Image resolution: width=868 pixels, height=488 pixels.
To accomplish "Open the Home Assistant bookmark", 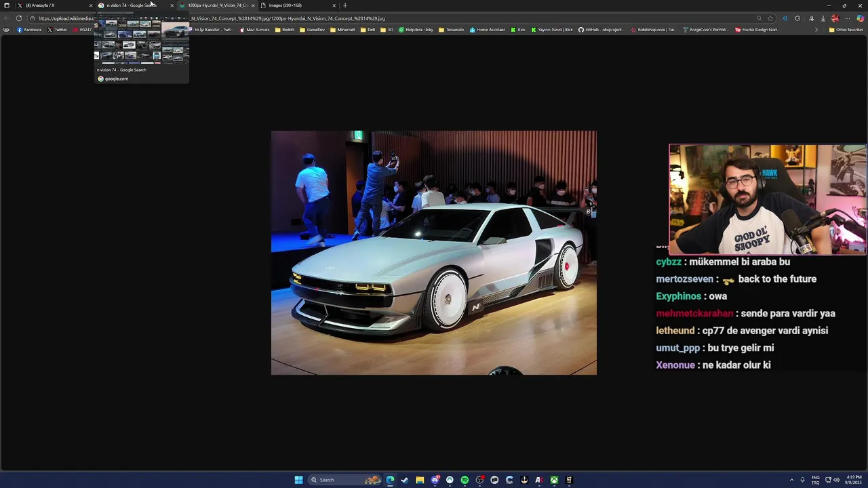I will point(488,30).
